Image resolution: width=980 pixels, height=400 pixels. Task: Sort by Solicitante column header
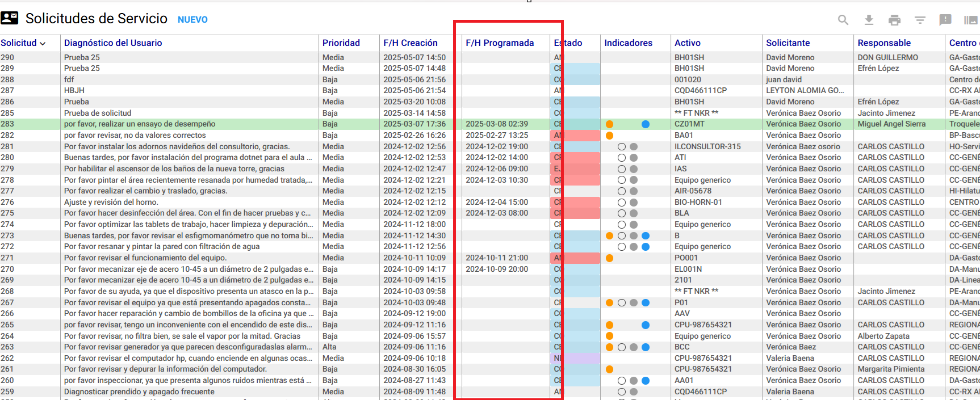coord(788,43)
